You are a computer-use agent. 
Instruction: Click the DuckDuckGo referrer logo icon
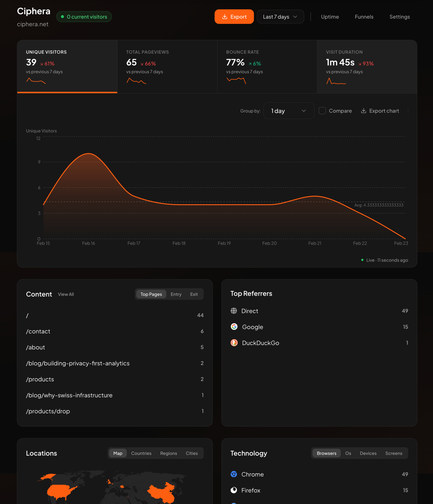coord(234,343)
